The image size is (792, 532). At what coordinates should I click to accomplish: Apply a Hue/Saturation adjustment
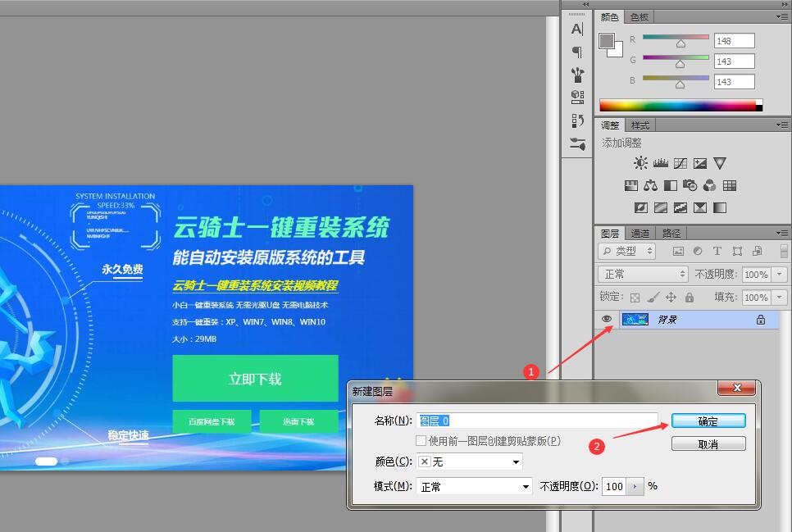coord(631,185)
